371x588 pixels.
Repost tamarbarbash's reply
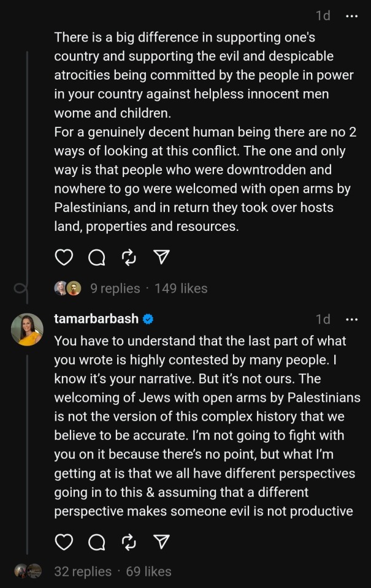(129, 542)
